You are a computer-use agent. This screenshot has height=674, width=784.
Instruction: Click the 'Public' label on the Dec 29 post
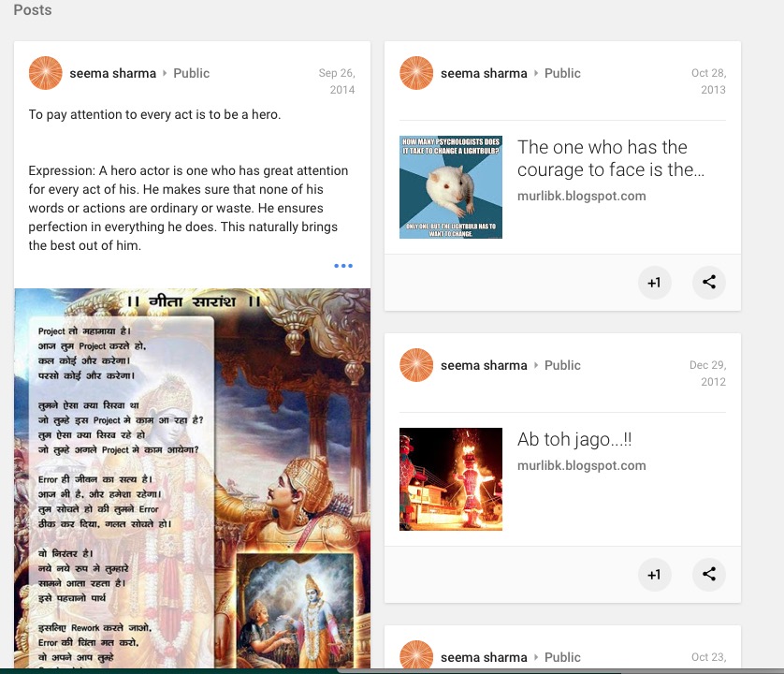(x=562, y=365)
